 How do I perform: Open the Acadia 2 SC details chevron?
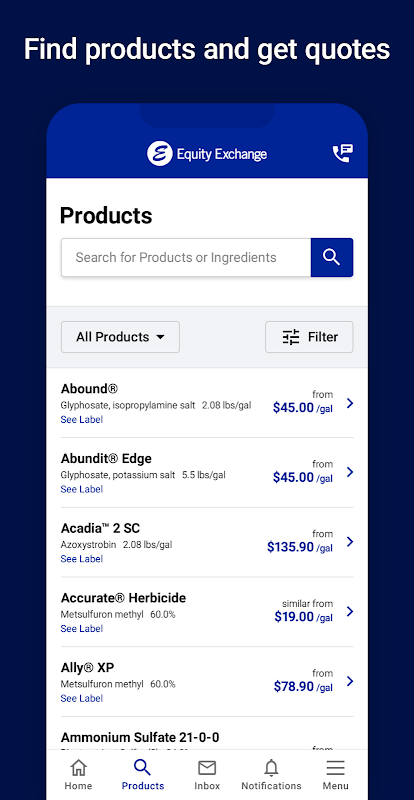pyautogui.click(x=350, y=542)
